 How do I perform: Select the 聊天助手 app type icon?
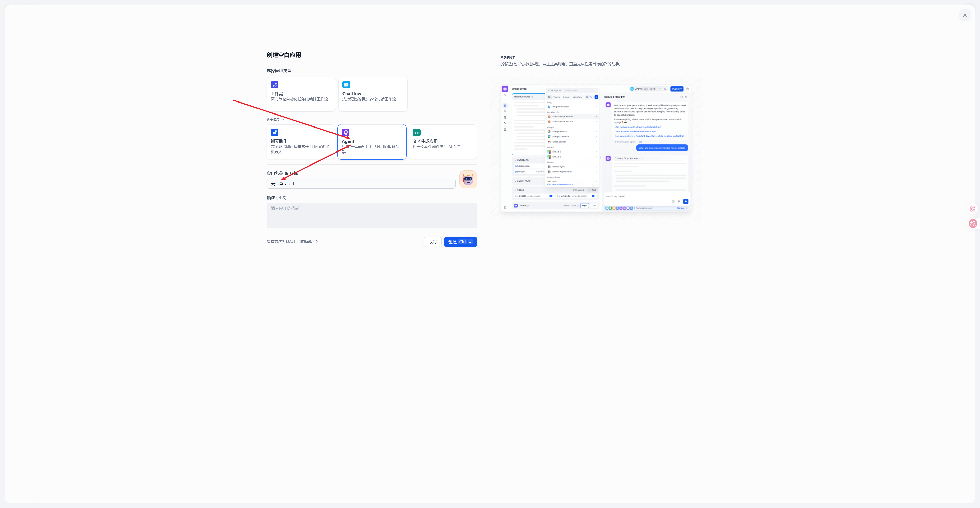[x=274, y=132]
